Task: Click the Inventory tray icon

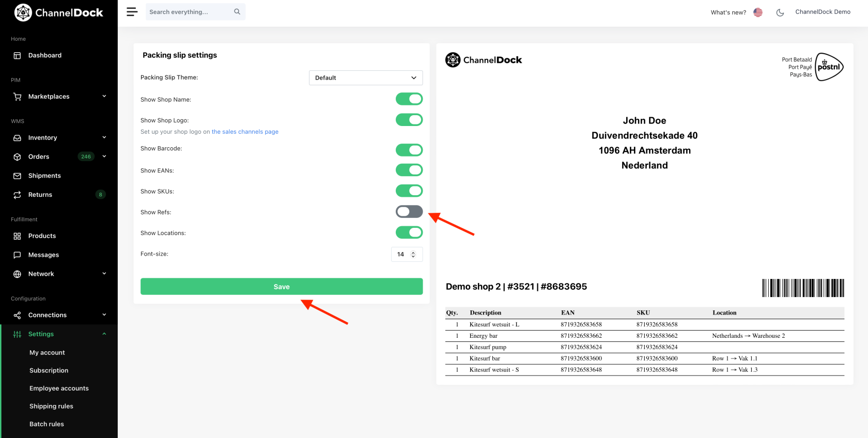Action: [x=17, y=138]
